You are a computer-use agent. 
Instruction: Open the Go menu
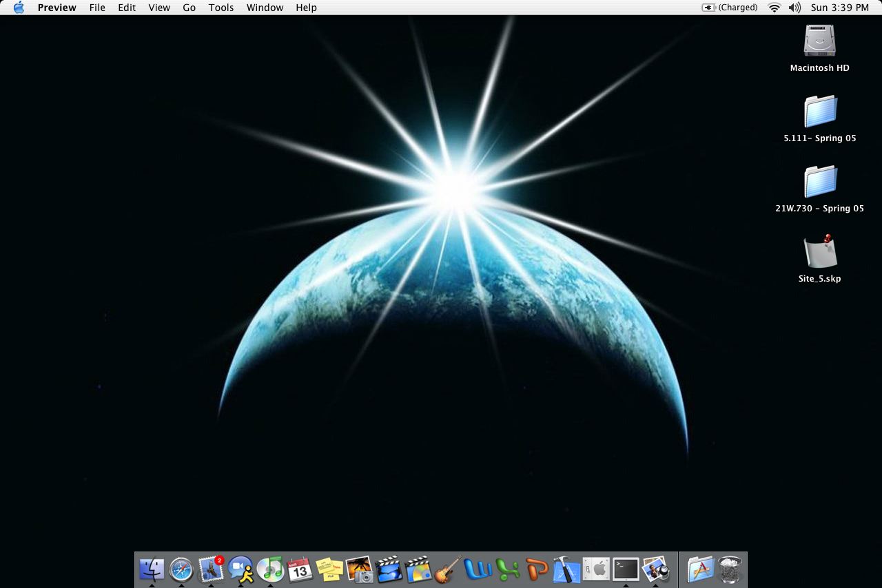point(189,8)
